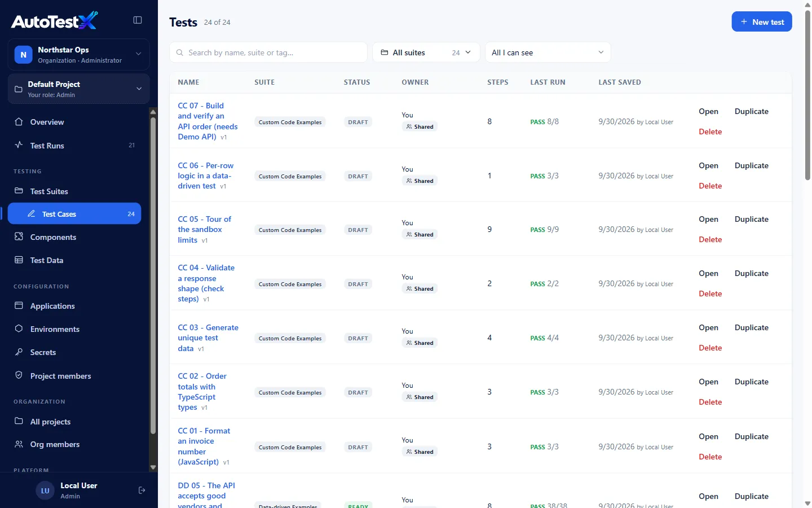
Task: Click the search magnifier icon
Action: pos(180,52)
